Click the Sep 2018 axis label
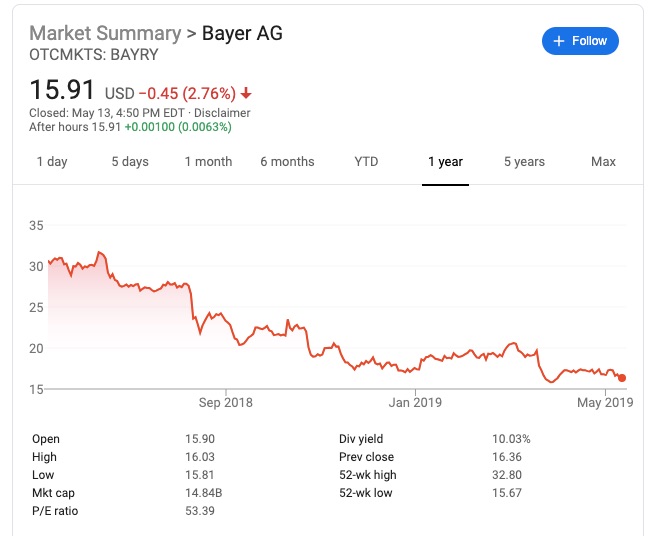 click(226, 403)
